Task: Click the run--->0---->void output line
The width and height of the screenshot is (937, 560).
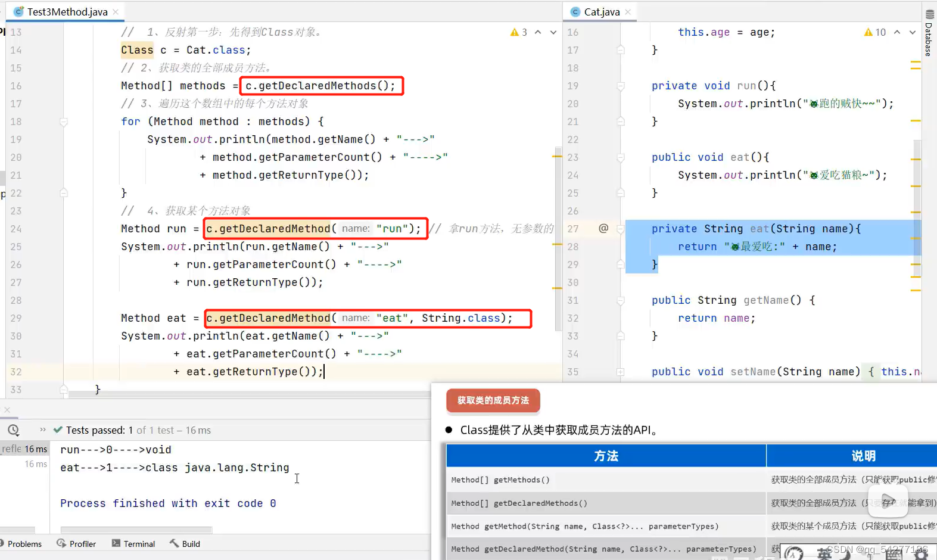Action: [x=116, y=450]
